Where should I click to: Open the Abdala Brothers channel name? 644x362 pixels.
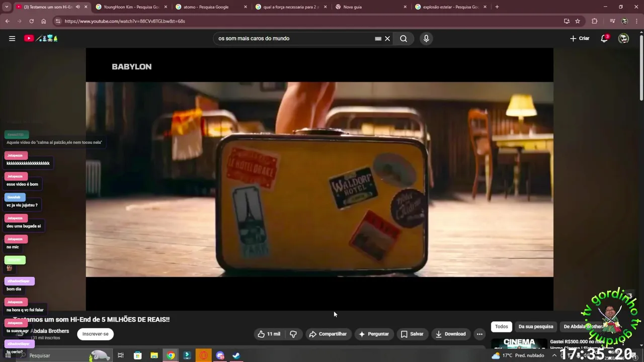(49, 331)
